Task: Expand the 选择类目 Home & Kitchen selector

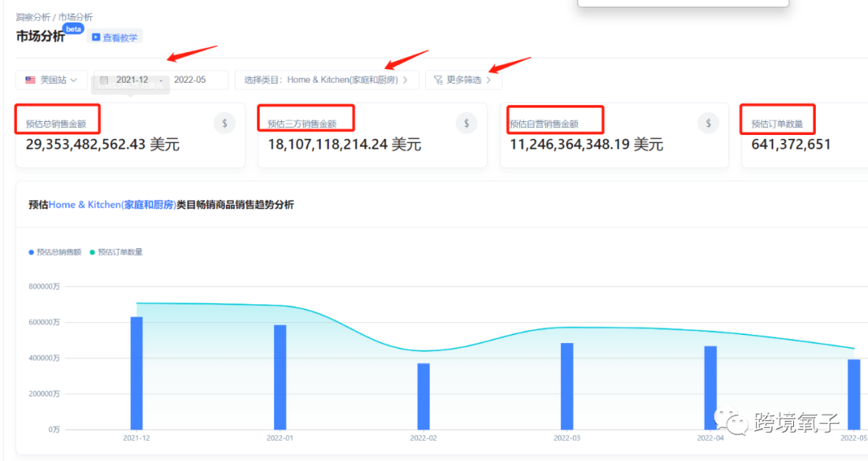Action: 326,80
